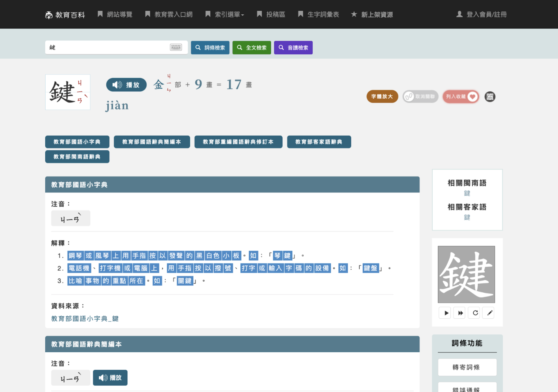Viewport: 558px width, 392px height.
Task: Click the QR code icon
Action: (490, 97)
